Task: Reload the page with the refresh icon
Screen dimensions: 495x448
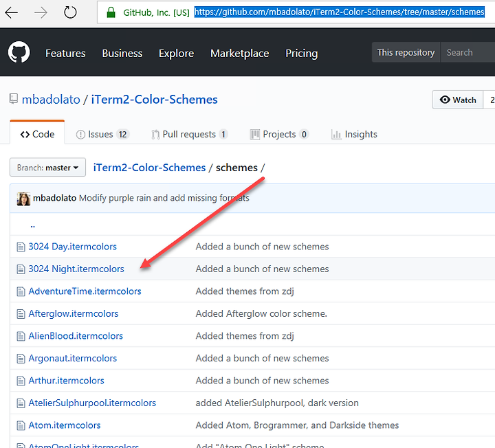Action: point(70,12)
